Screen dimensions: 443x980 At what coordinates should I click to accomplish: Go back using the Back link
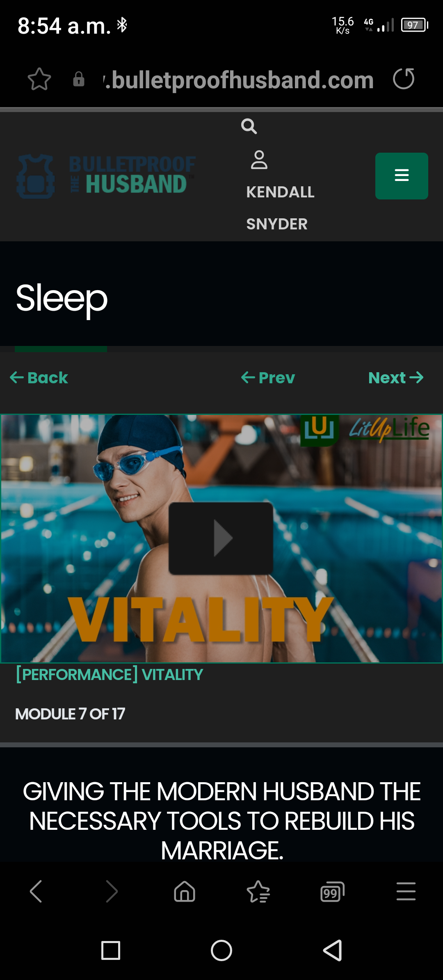[39, 378]
